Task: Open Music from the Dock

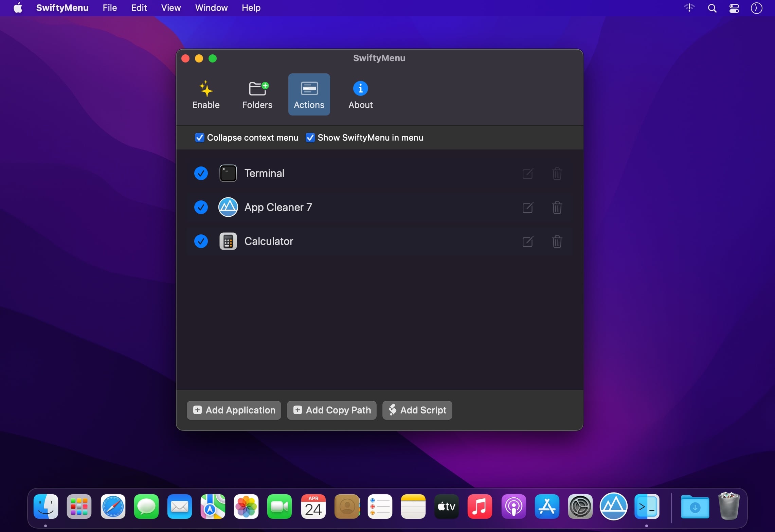Action: (480, 507)
